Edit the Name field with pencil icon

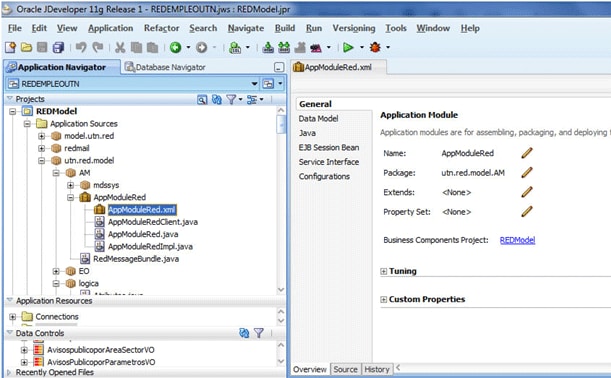pos(527,153)
